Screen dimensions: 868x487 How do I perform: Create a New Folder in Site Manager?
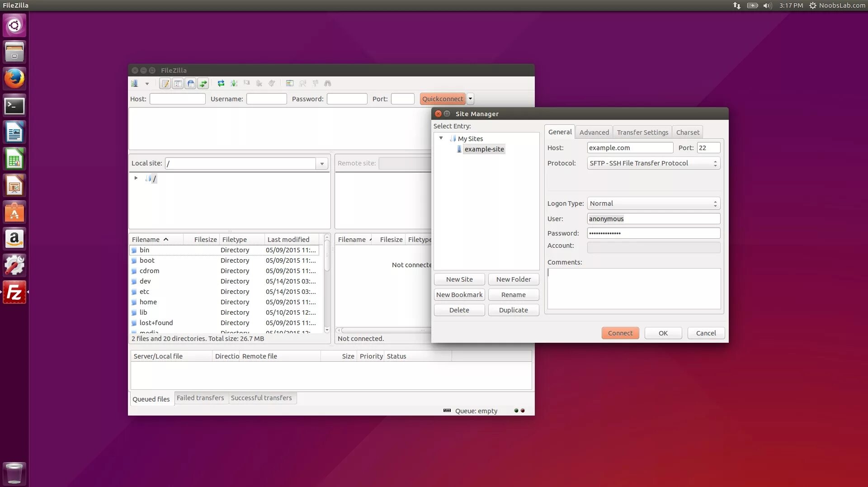coord(514,279)
